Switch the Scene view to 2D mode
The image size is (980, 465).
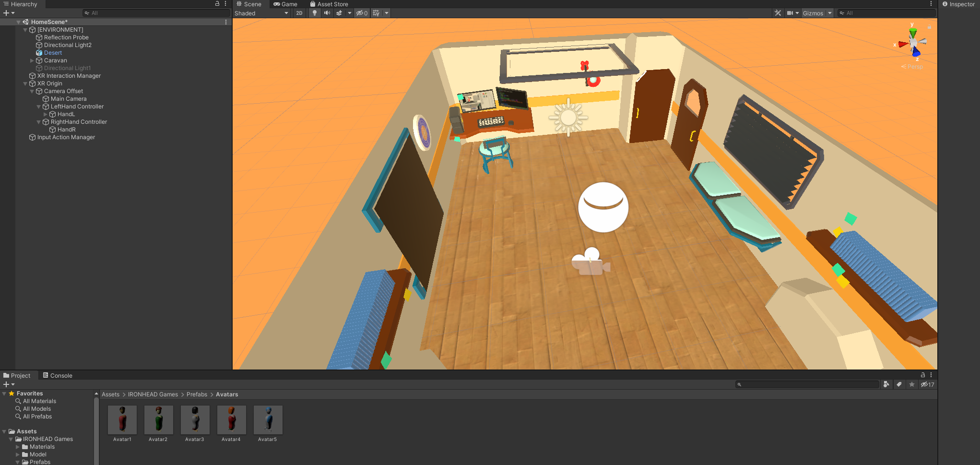pyautogui.click(x=299, y=13)
